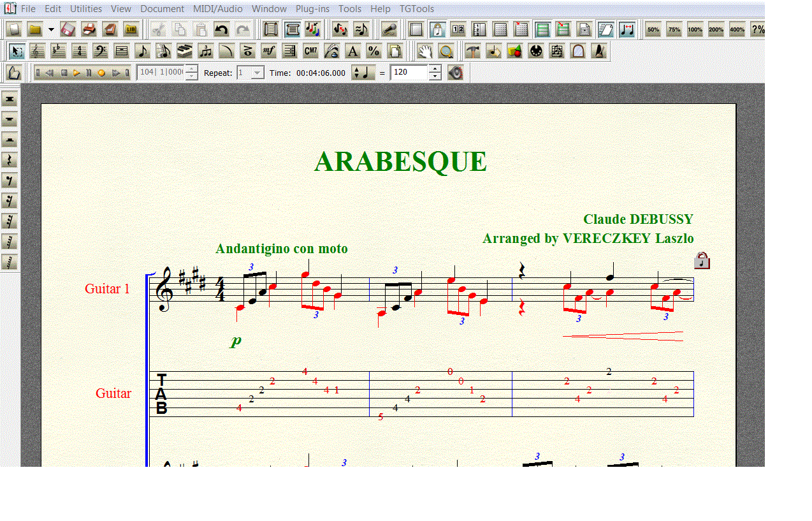The image size is (812, 521).
Task: Pick the Expression tool marked mf
Action: point(269,51)
